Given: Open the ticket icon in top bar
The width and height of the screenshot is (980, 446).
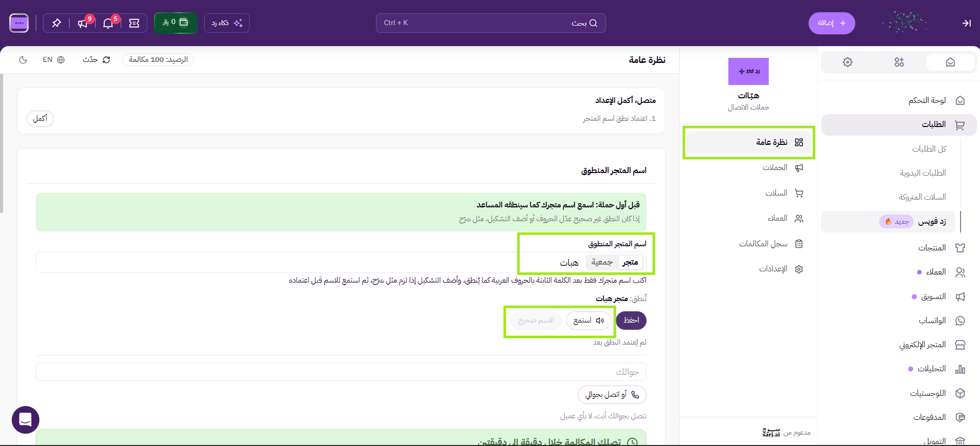Looking at the screenshot, I should (x=134, y=23).
